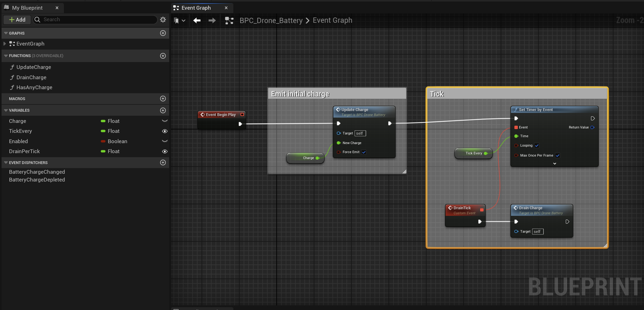The height and width of the screenshot is (310, 644).
Task: Toggle Max Once Per Frame checkbox
Action: point(557,155)
